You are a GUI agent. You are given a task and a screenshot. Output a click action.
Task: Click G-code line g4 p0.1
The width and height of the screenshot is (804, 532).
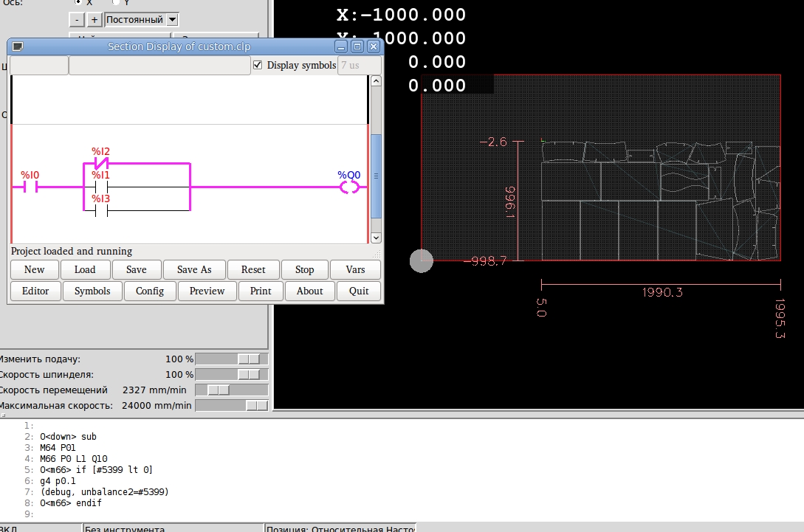pos(58,481)
